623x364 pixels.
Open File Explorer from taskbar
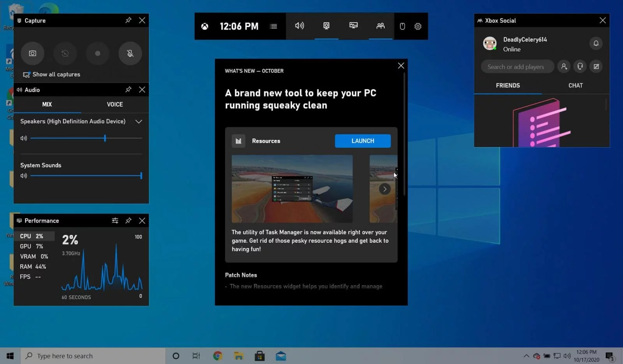(x=239, y=356)
